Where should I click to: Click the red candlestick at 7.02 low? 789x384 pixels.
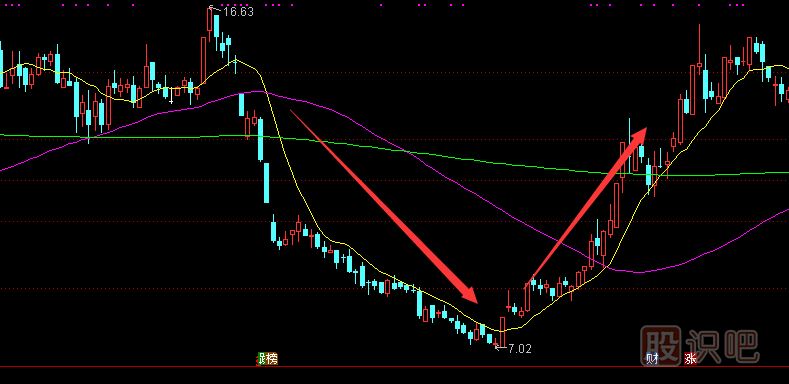[502, 331]
